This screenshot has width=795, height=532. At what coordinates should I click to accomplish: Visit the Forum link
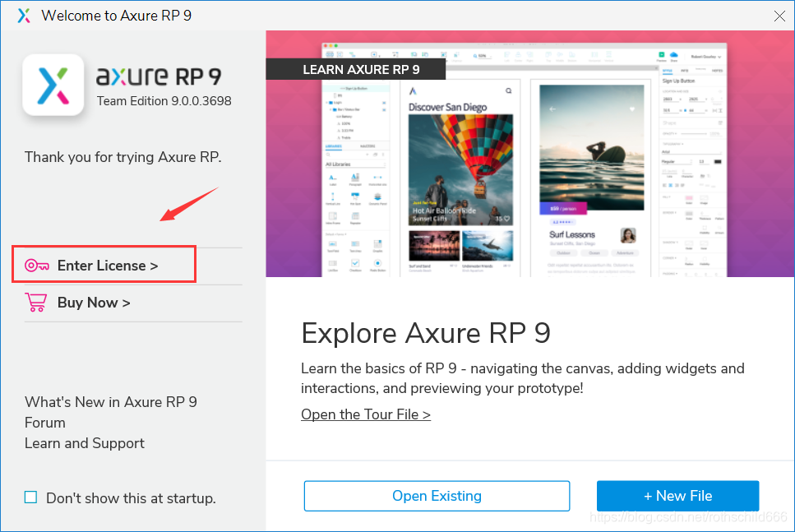click(x=45, y=423)
